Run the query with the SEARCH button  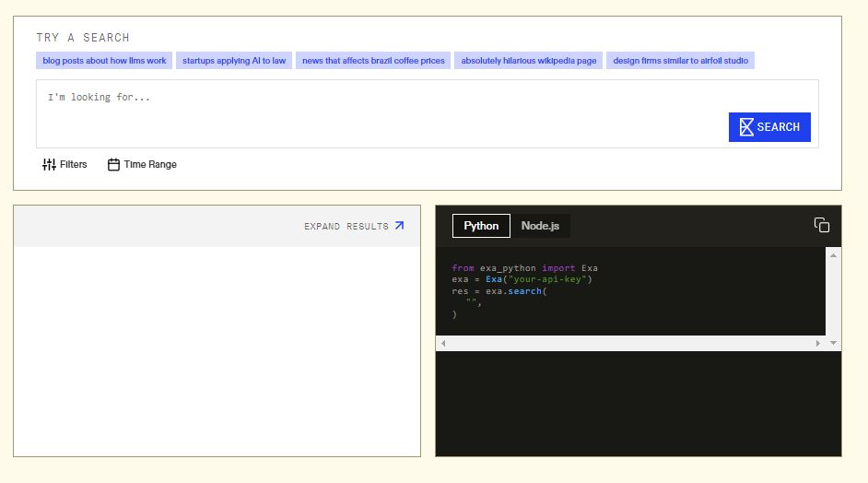769,127
